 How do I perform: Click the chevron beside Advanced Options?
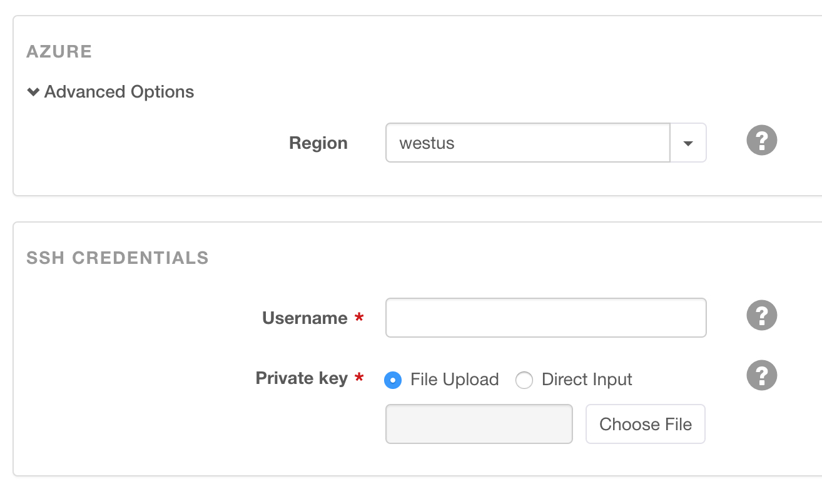coord(33,93)
